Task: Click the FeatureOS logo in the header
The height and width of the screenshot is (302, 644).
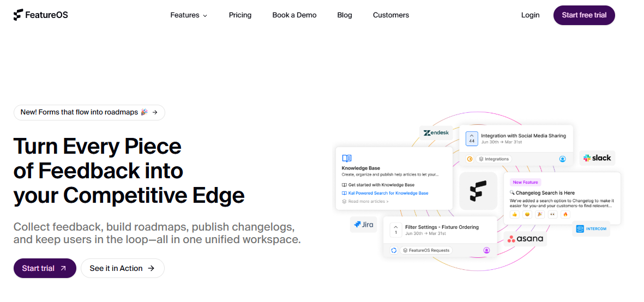Action: click(x=40, y=15)
